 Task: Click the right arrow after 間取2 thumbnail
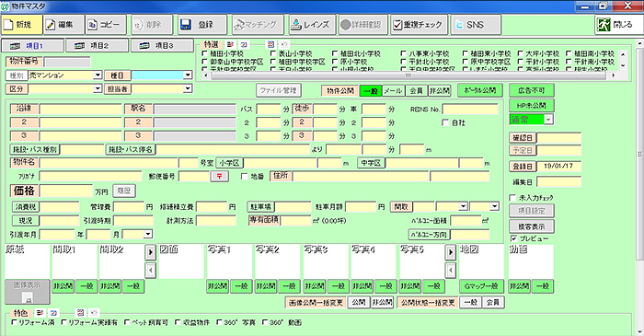(x=150, y=252)
